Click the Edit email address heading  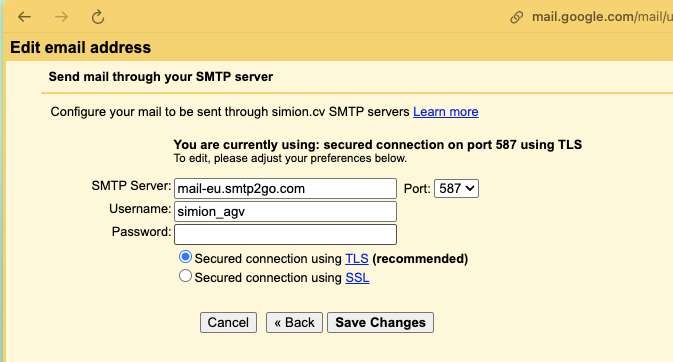(81, 47)
